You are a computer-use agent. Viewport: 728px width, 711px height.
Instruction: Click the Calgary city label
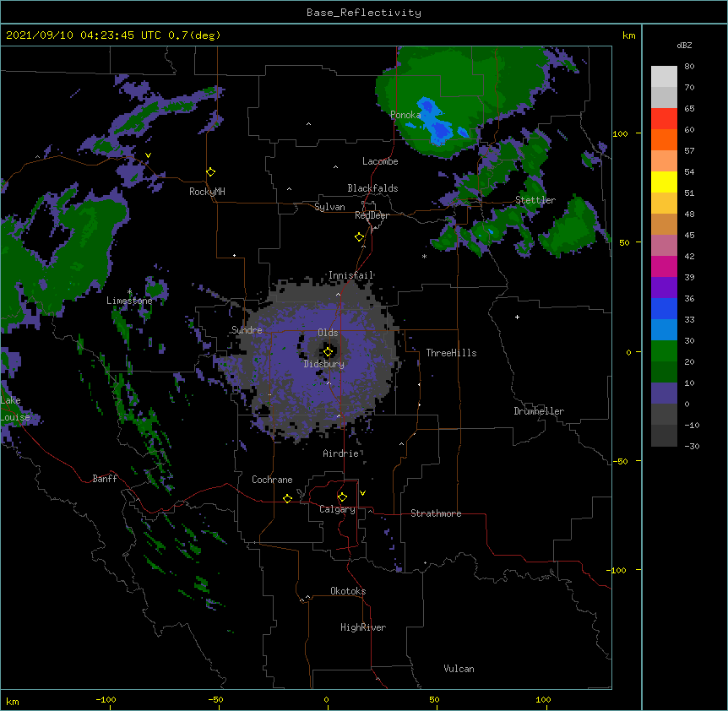coord(338,509)
